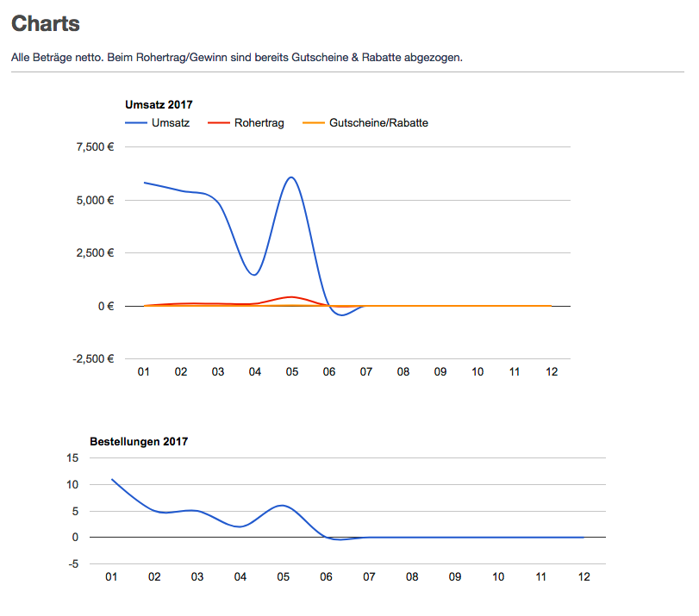Click the red Rohertrag legend line swatch
This screenshot has width=699, height=616.
[x=218, y=123]
